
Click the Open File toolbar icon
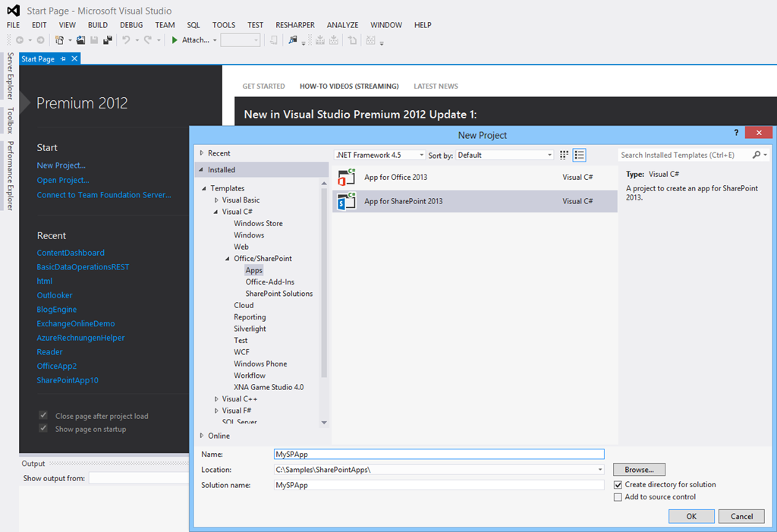(80, 40)
